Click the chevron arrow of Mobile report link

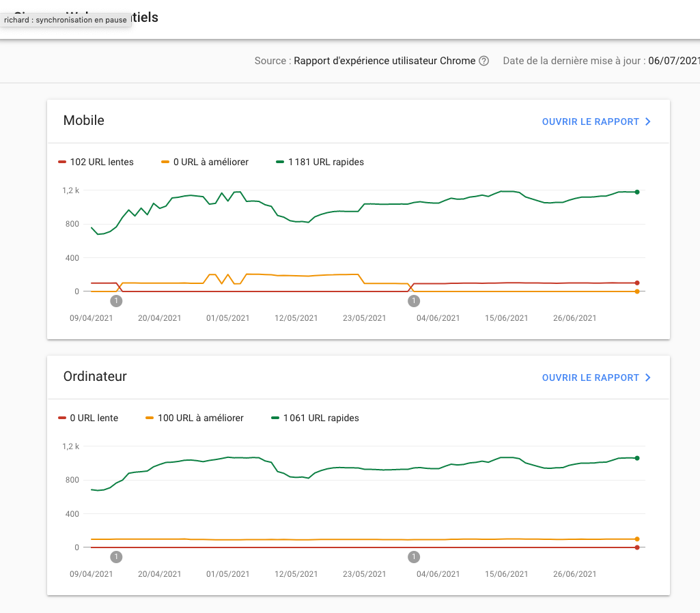(x=647, y=122)
